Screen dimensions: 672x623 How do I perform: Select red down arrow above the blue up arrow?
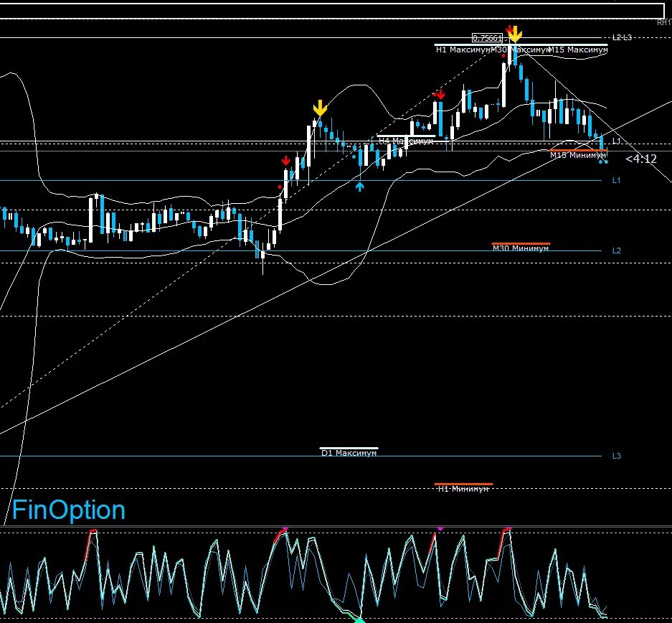point(286,160)
